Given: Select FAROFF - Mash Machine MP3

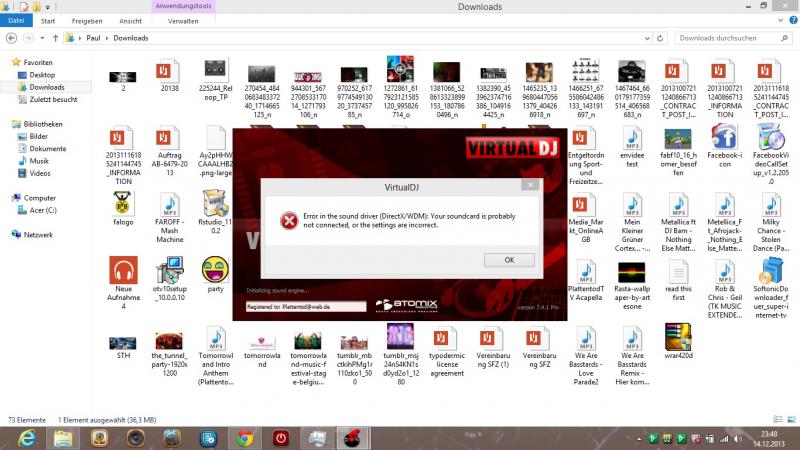Looking at the screenshot, I should click(169, 217).
